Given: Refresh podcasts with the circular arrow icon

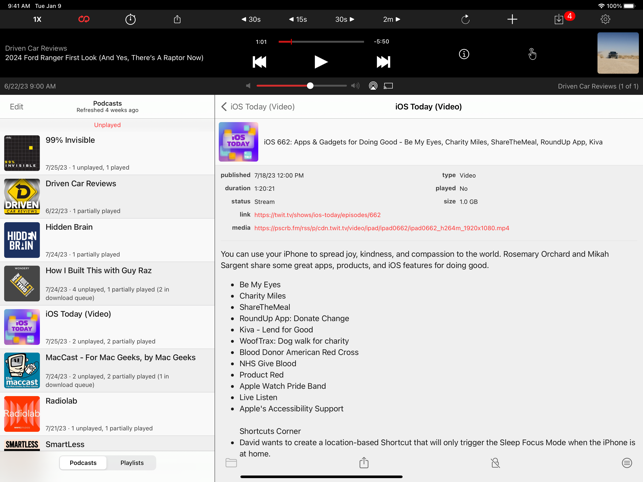Looking at the screenshot, I should tap(465, 19).
